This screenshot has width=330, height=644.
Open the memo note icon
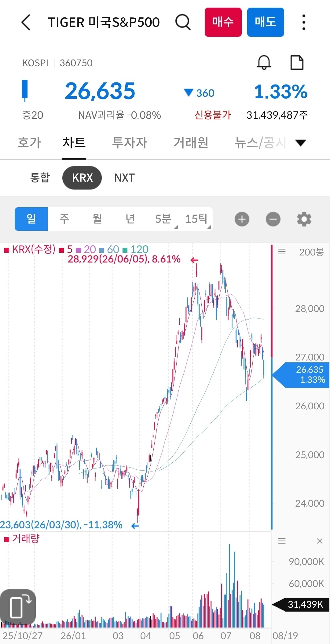tap(297, 63)
